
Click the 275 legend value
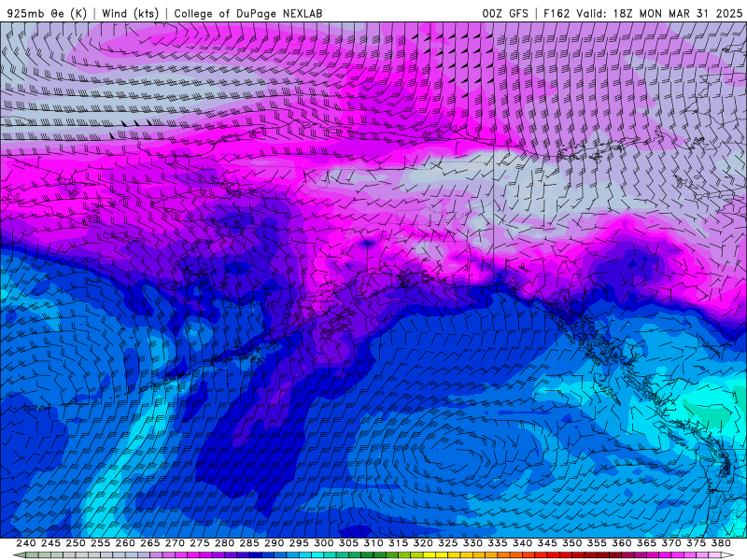pyautogui.click(x=200, y=543)
